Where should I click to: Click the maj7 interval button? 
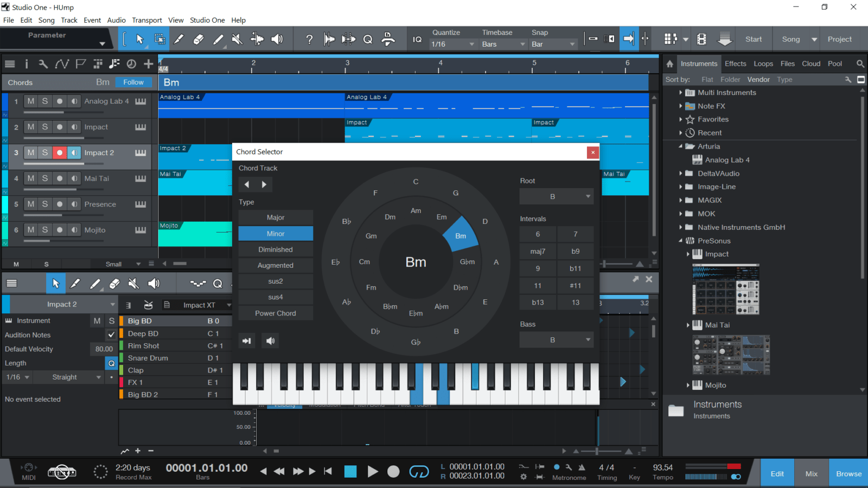[x=538, y=251]
